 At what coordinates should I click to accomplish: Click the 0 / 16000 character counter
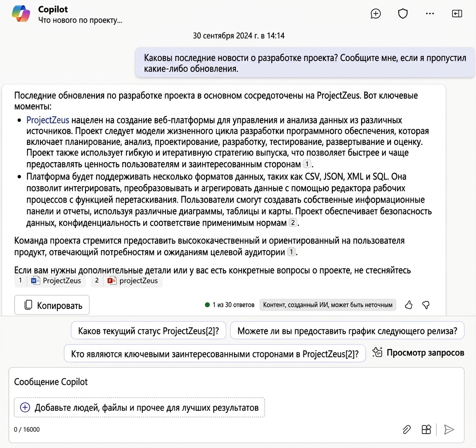[27, 429]
